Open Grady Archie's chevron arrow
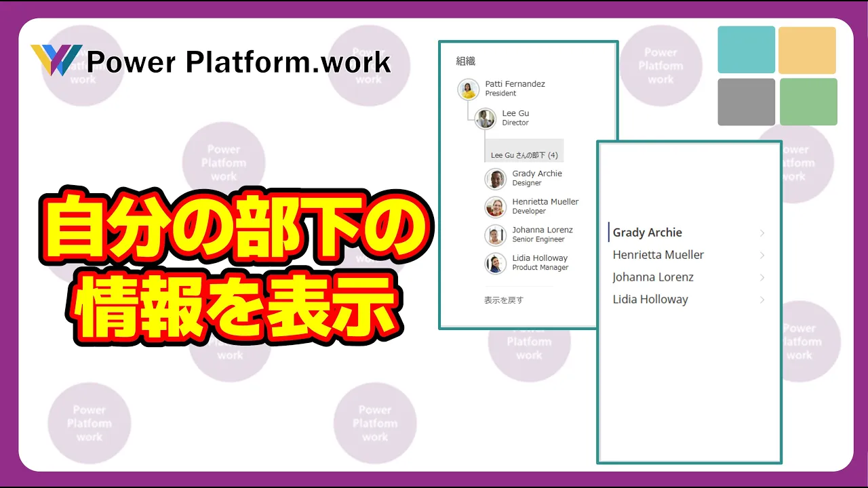This screenshot has width=868, height=488. pyautogui.click(x=762, y=233)
